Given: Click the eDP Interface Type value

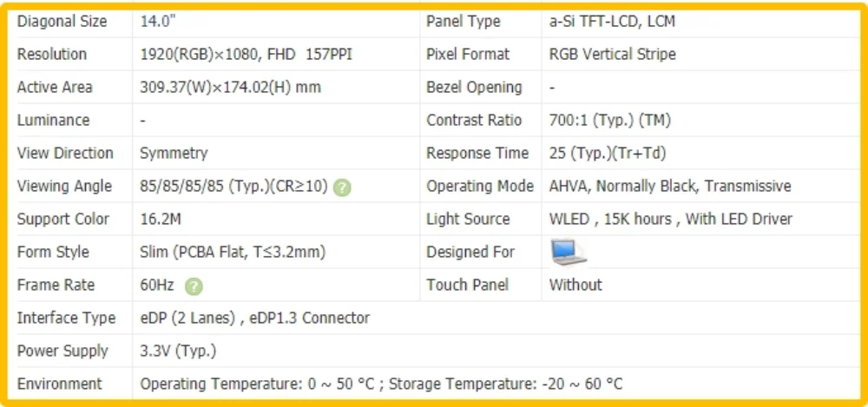Looking at the screenshot, I should [x=254, y=318].
